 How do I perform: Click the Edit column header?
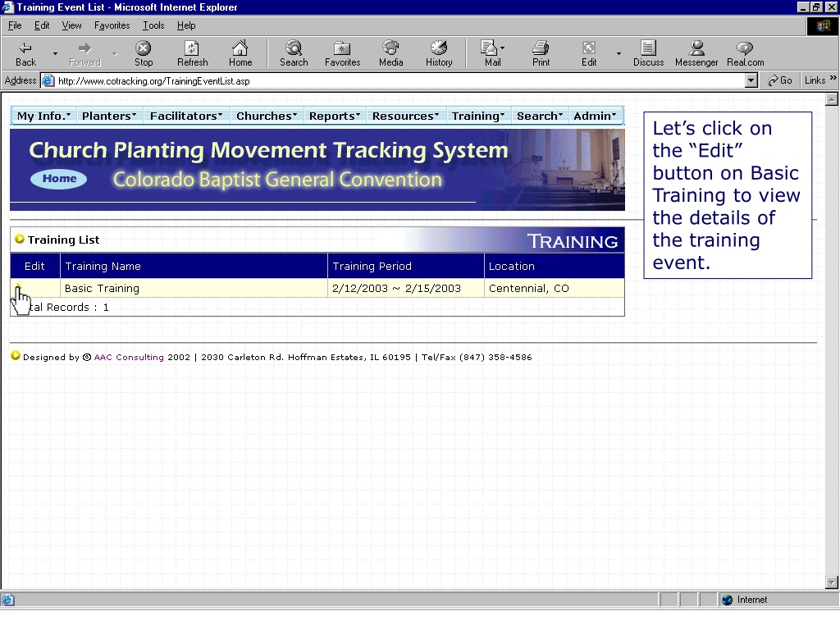pyautogui.click(x=34, y=267)
